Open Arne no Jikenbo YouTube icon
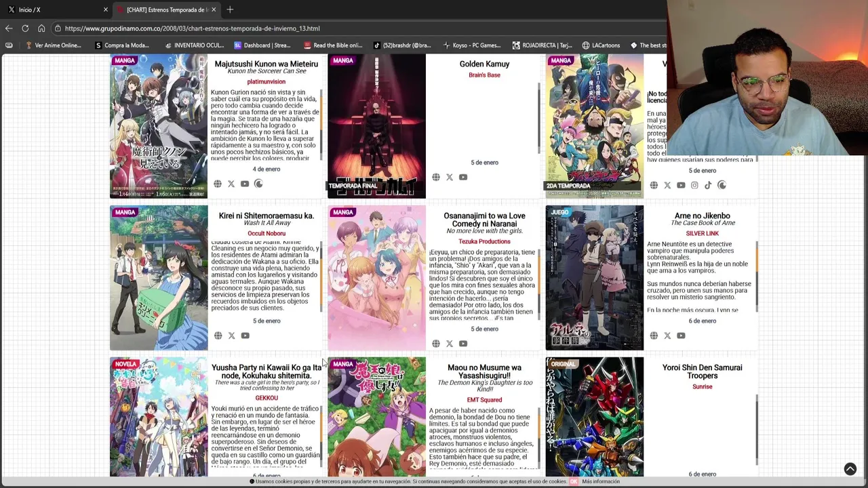This screenshot has height=488, width=868. pos(681,335)
